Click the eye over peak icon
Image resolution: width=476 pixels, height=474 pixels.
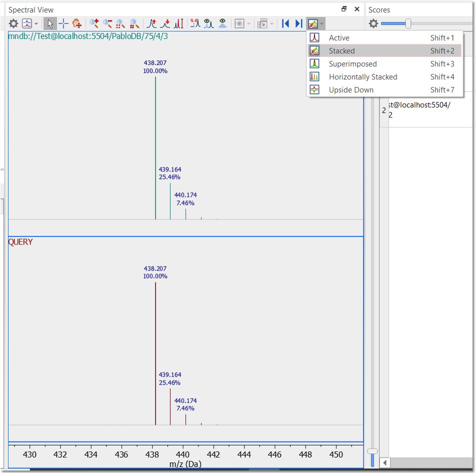pos(209,23)
